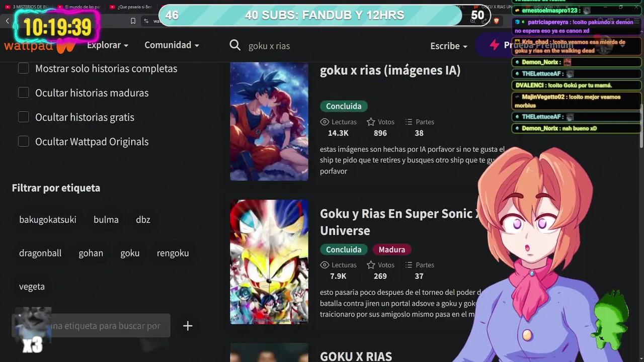Viewport: 644px width, 362px height.
Task: Select the dbz tag filter
Action: coord(143,220)
